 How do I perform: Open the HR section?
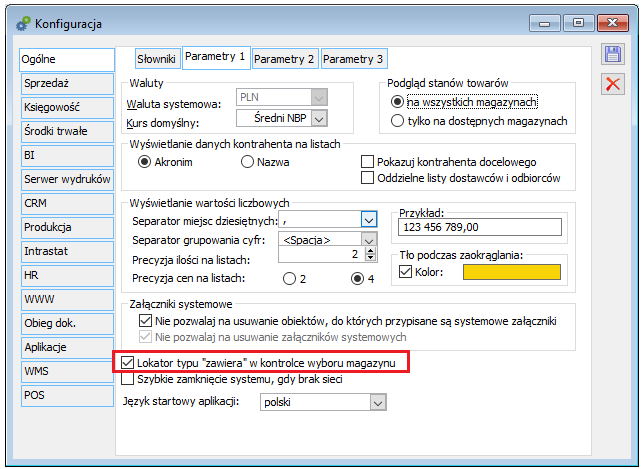67,276
